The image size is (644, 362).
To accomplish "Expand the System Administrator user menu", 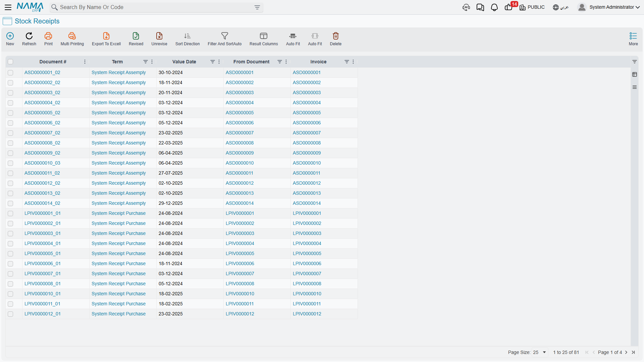I will [x=608, y=7].
